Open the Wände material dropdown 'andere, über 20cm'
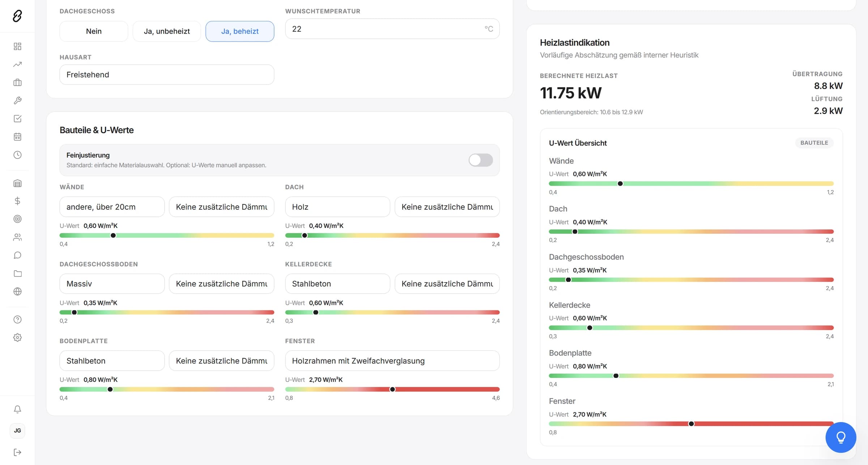The height and width of the screenshot is (465, 868). click(112, 207)
